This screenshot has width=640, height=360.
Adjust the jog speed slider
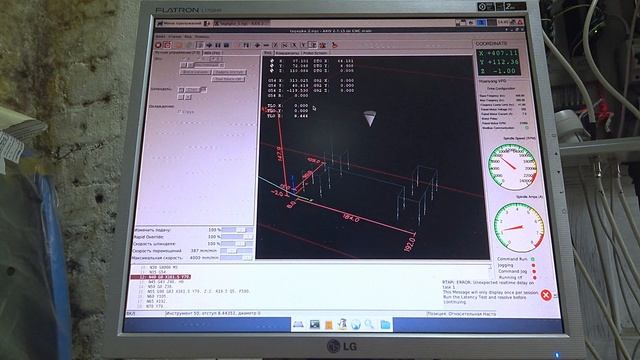point(236,251)
